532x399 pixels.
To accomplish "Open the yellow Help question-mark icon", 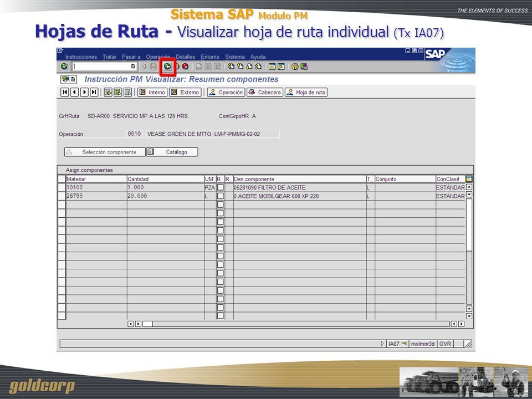I will click(295, 66).
